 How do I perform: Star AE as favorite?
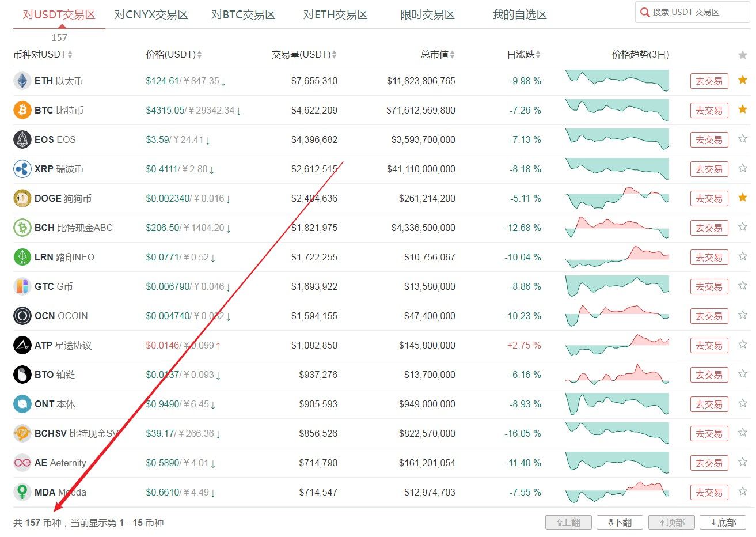click(x=743, y=462)
